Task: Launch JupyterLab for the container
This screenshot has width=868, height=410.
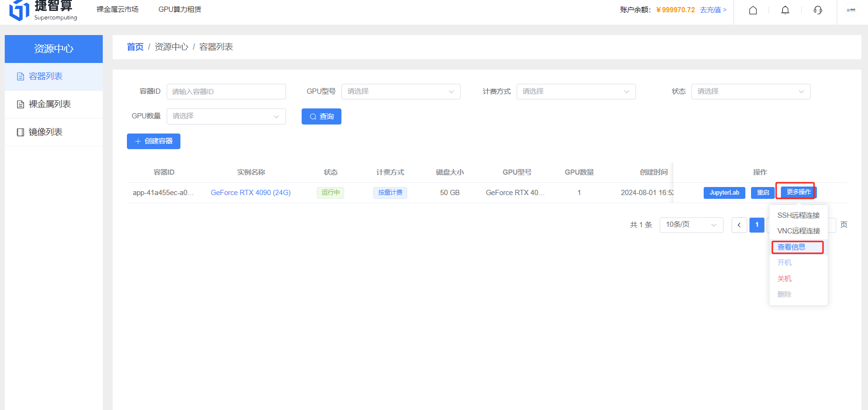Action: coord(725,193)
